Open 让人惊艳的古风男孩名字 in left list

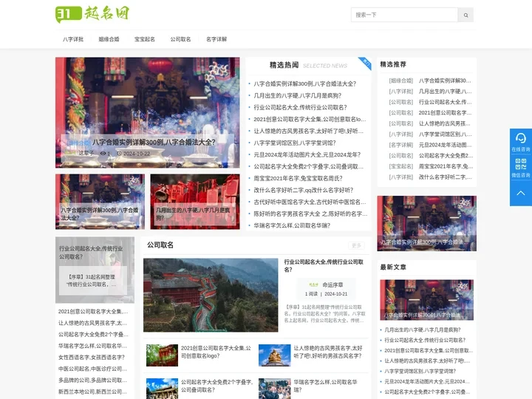pos(92,323)
